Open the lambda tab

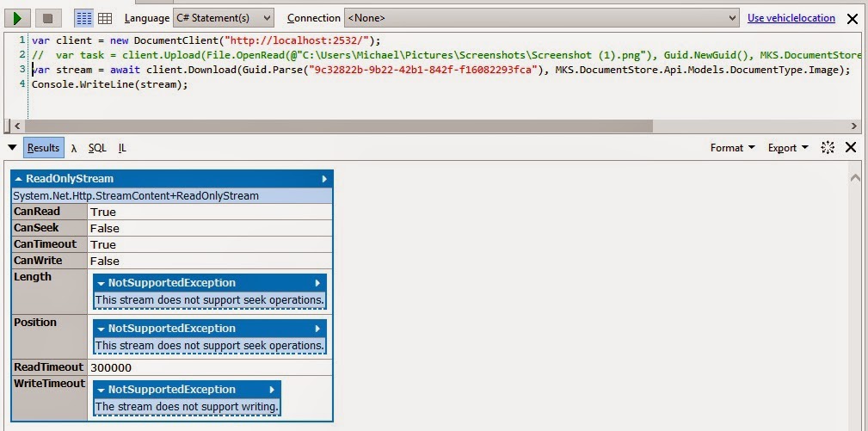click(74, 148)
